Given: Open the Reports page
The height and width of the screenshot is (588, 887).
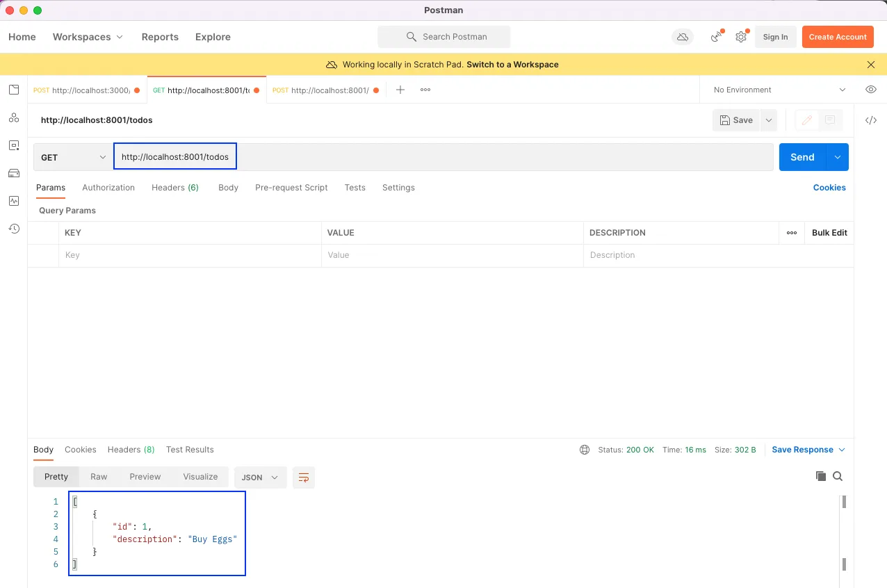Looking at the screenshot, I should tap(160, 37).
